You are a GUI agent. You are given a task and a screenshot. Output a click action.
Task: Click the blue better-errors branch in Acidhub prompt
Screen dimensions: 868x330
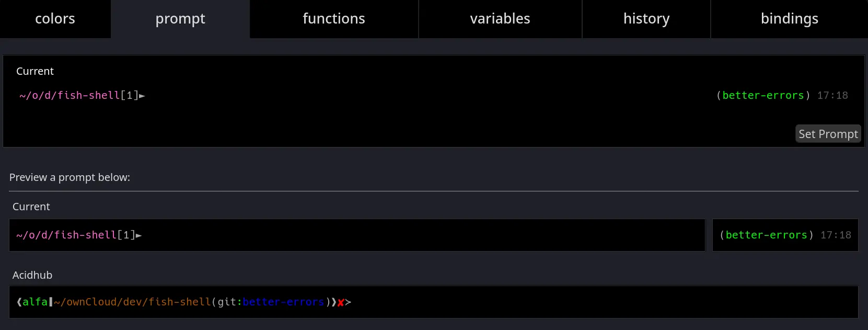tap(284, 302)
